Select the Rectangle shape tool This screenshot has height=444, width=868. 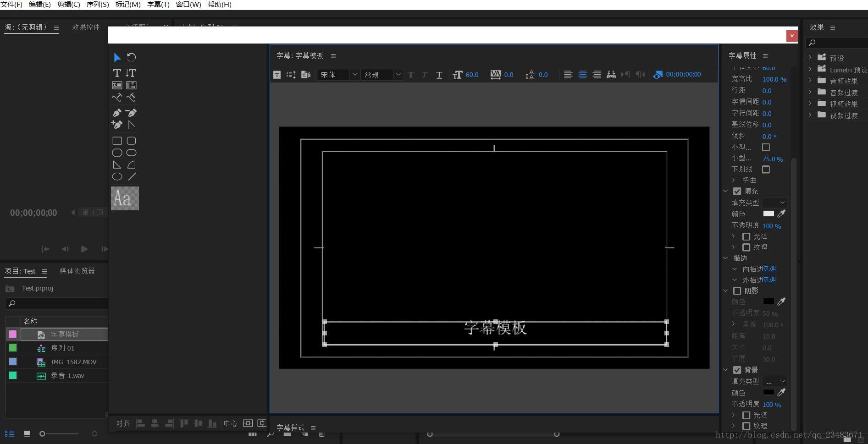pos(117,141)
